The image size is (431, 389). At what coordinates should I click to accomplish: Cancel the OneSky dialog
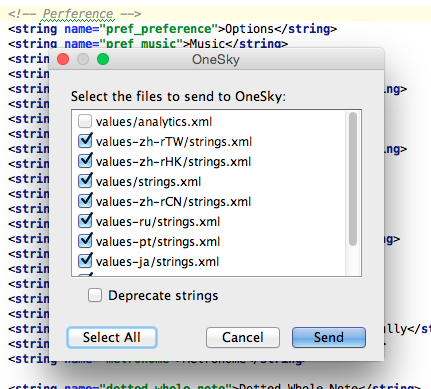pos(243,337)
